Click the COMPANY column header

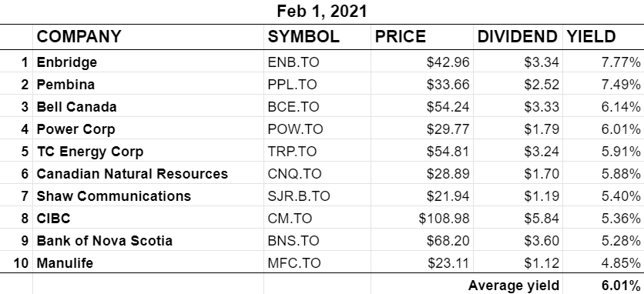[x=148, y=37]
